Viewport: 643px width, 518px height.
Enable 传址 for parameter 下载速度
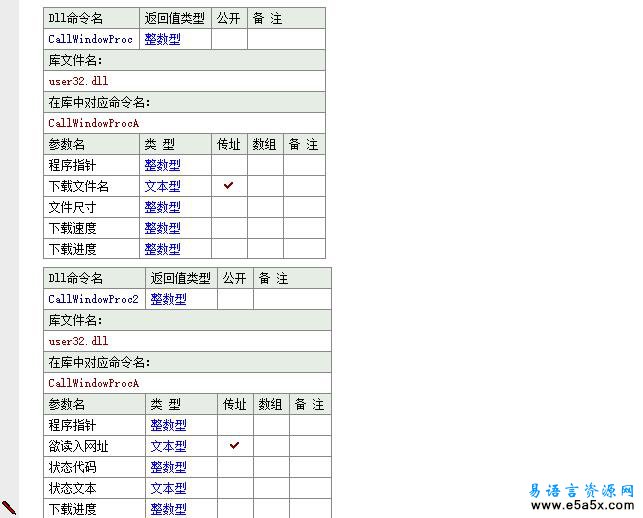pos(229,228)
